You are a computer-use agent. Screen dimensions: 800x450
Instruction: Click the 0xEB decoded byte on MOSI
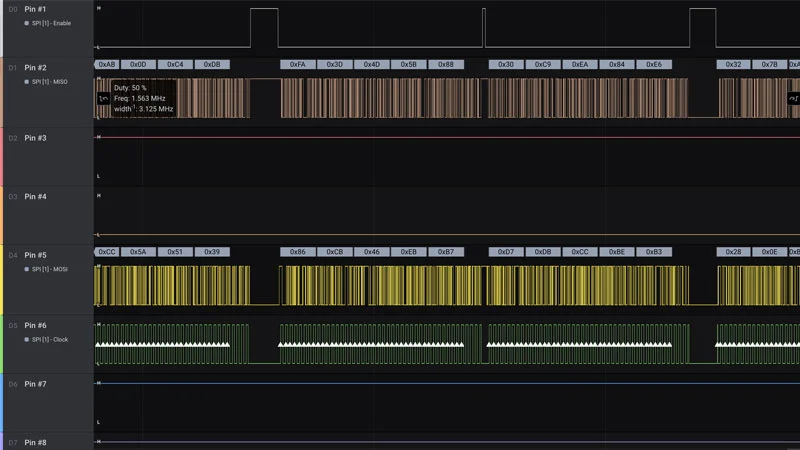pyautogui.click(x=409, y=252)
